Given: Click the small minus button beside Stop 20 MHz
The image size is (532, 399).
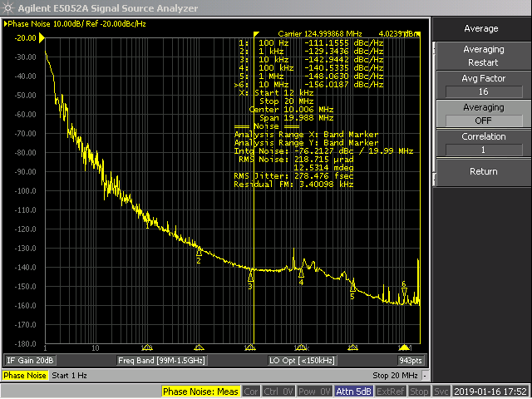Looking at the screenshot, I should point(425,376).
